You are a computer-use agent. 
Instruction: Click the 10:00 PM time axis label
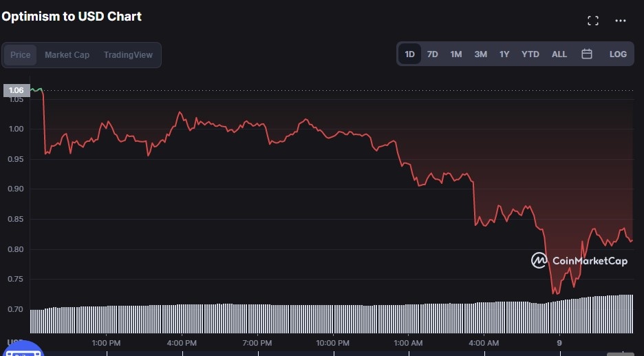333,342
